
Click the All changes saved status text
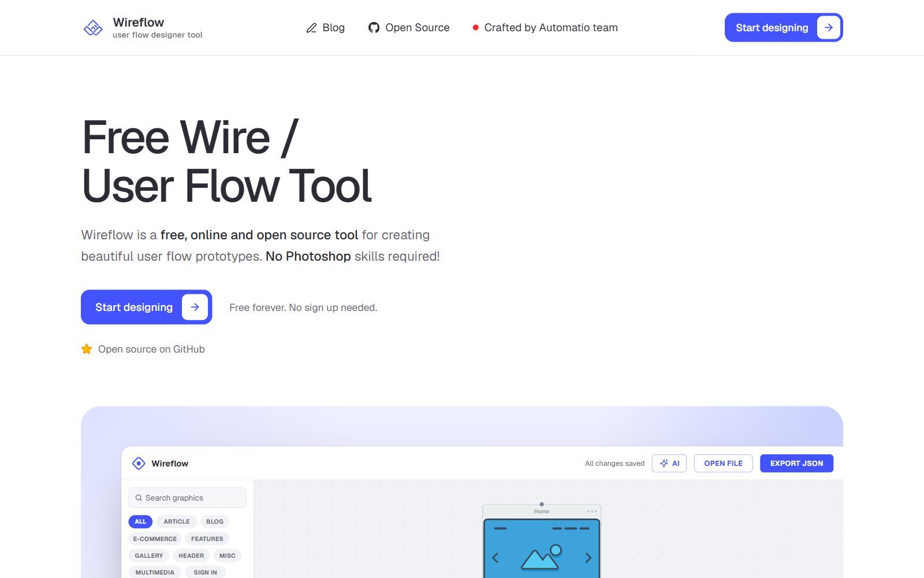[614, 464]
